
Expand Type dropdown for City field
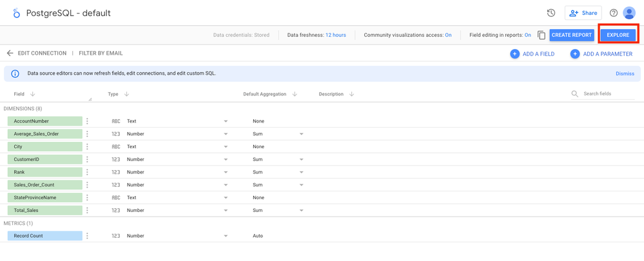pos(226,147)
